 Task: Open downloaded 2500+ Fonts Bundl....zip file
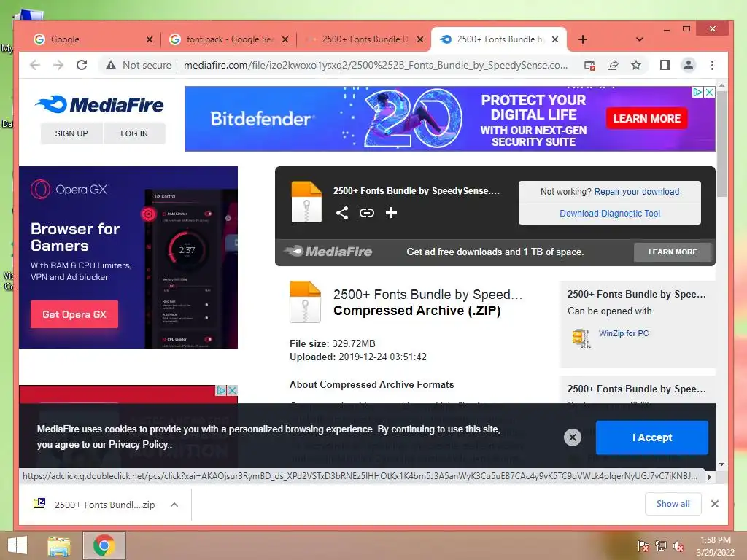(94, 505)
